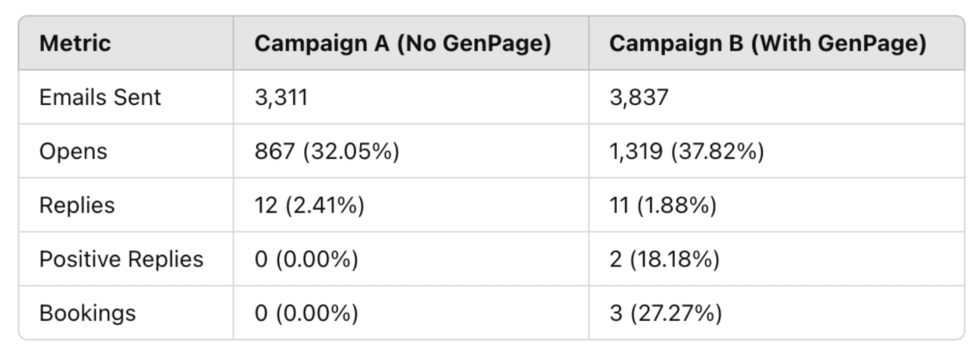
Task: Select the Campaign B (With GenPage) header
Action: pyautogui.click(x=768, y=43)
